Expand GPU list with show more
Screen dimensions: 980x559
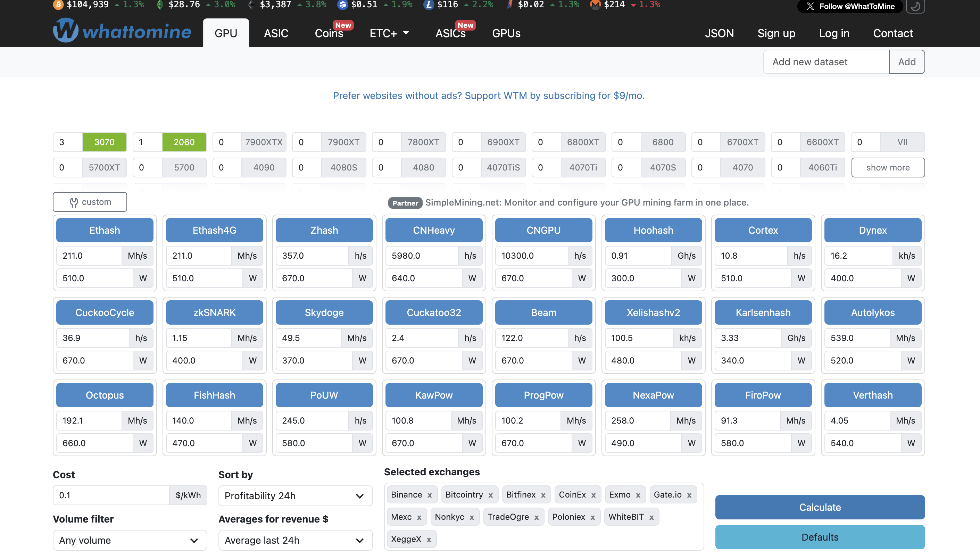tap(888, 167)
